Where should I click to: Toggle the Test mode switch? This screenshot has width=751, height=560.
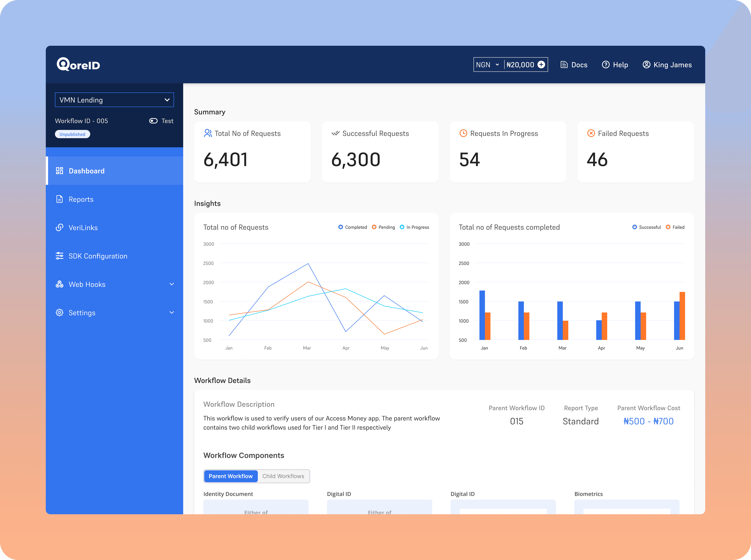[153, 121]
